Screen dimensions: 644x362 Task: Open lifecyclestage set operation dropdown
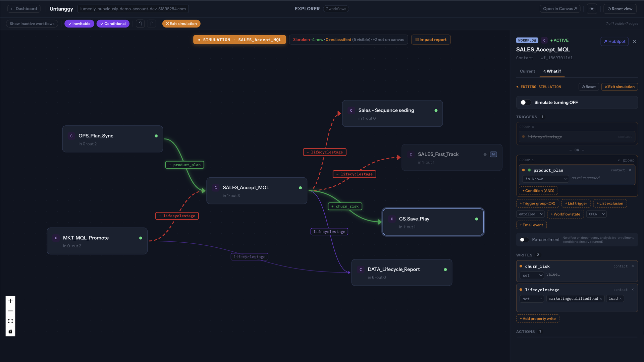pos(532,299)
